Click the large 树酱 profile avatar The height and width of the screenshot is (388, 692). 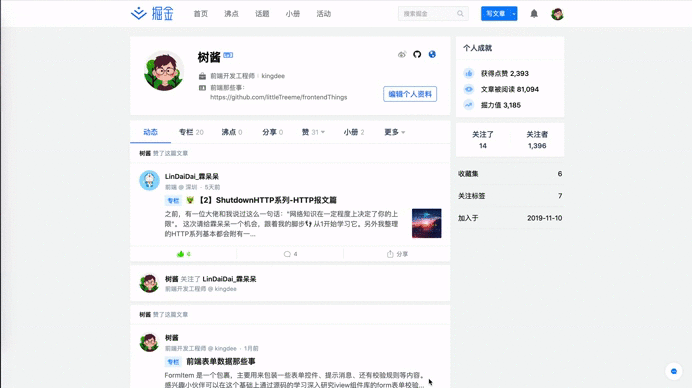[x=164, y=71]
